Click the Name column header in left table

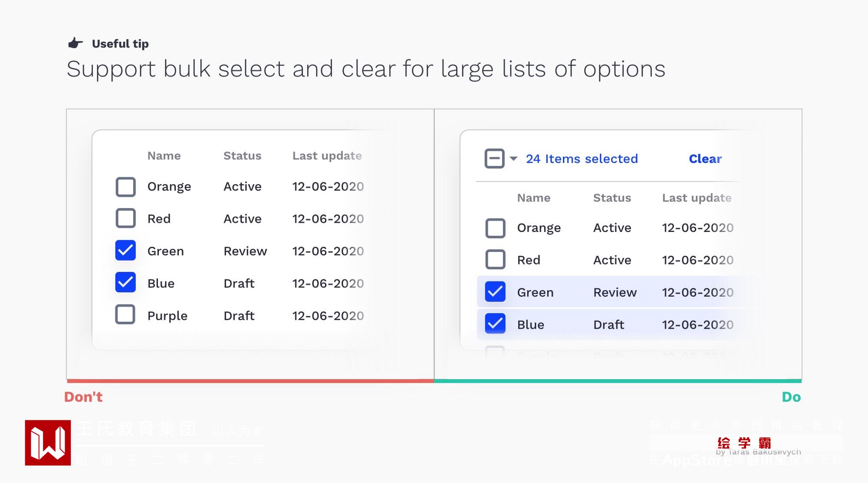point(164,156)
